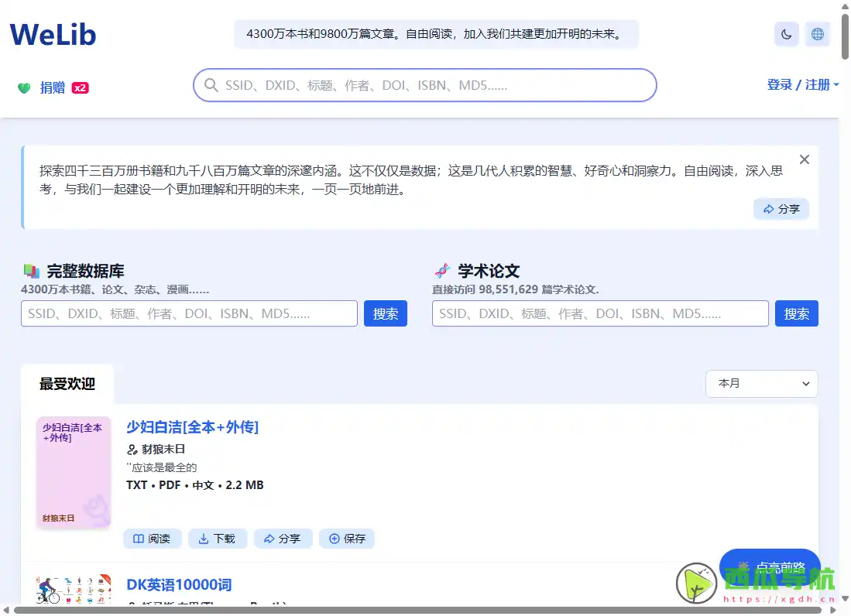Click 分享 button in the intro banner
This screenshot has width=851, height=616.
pos(781,209)
